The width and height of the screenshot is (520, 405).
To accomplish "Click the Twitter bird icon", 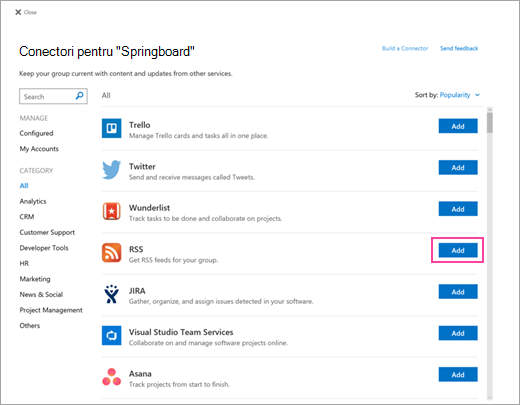I will click(x=111, y=169).
